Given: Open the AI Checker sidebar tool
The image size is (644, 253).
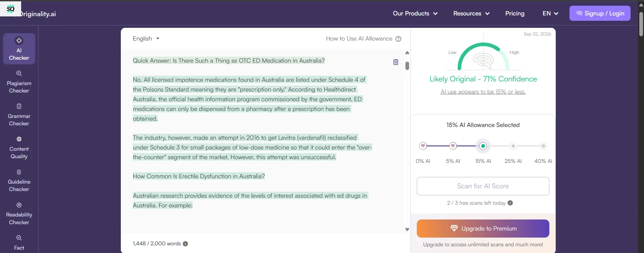Looking at the screenshot, I should click(x=19, y=49).
